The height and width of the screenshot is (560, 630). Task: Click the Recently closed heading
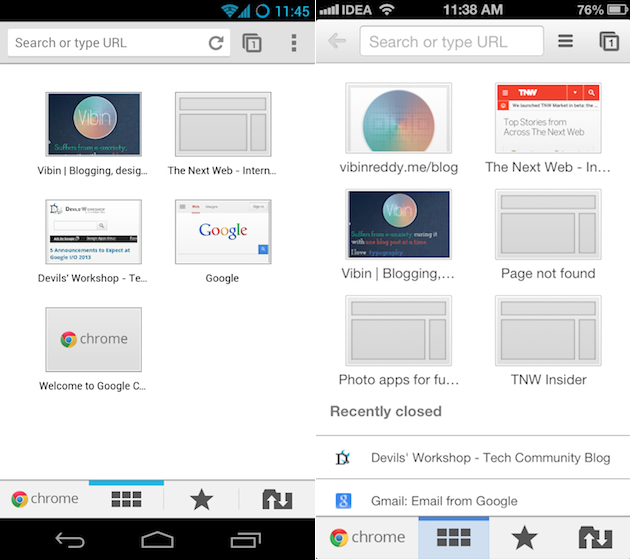[386, 411]
